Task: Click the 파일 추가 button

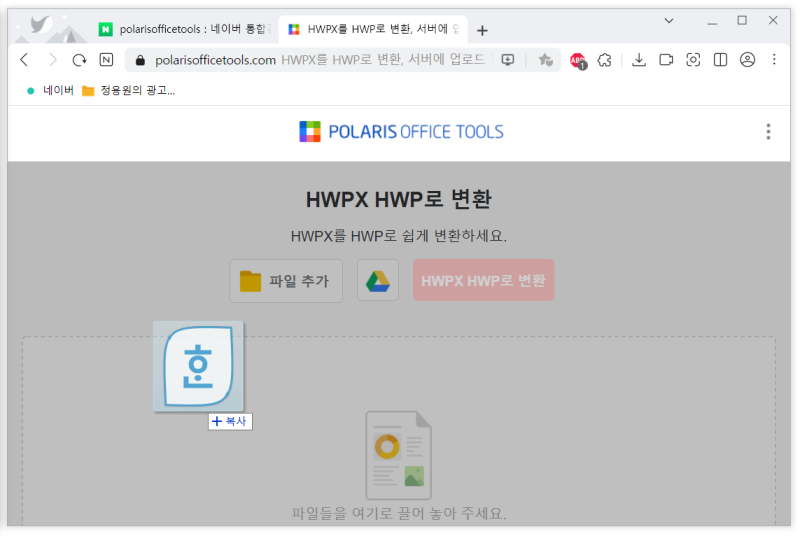Action: [x=286, y=280]
